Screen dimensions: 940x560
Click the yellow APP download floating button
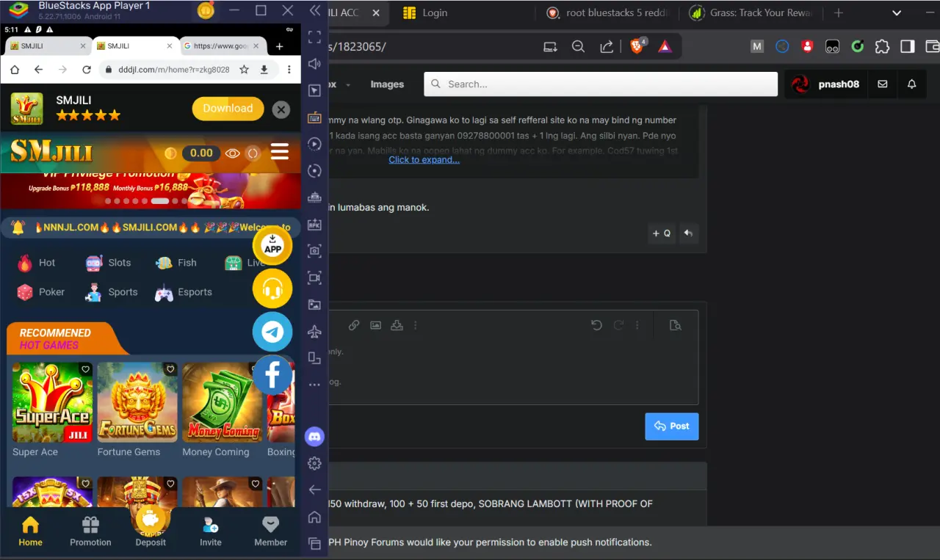click(x=272, y=247)
